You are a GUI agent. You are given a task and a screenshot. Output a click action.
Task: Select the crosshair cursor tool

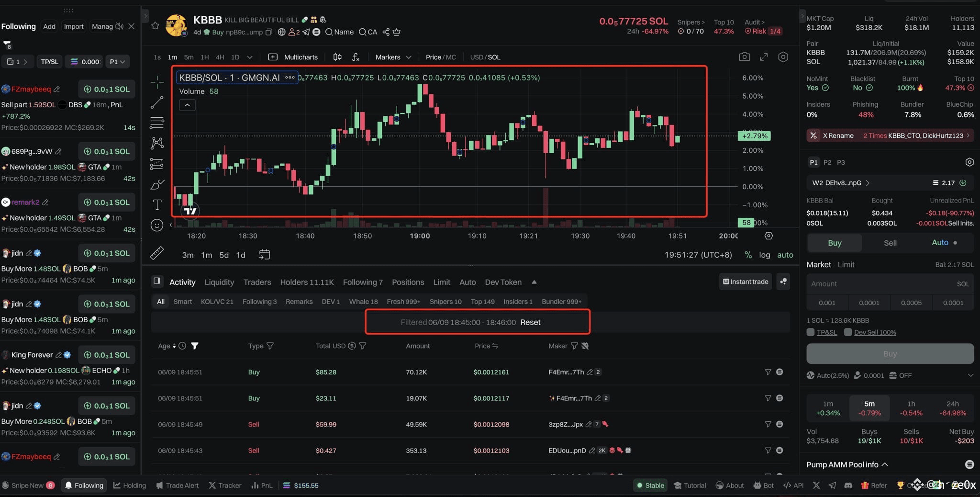(157, 82)
